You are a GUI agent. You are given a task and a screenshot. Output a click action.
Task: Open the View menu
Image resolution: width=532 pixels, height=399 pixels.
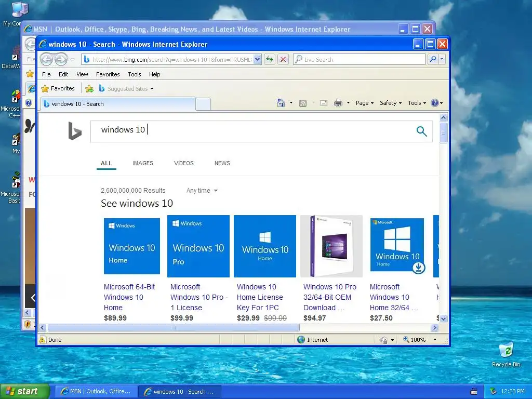tap(82, 74)
